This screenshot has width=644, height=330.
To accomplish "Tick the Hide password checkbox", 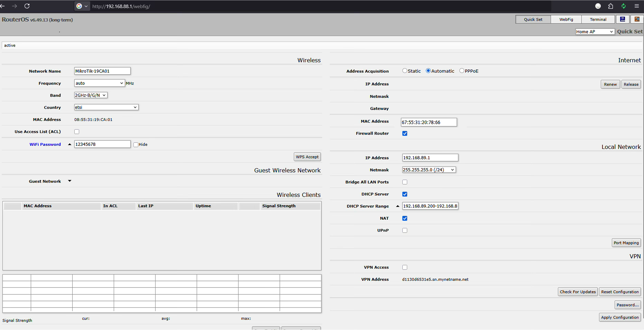I will pyautogui.click(x=136, y=145).
